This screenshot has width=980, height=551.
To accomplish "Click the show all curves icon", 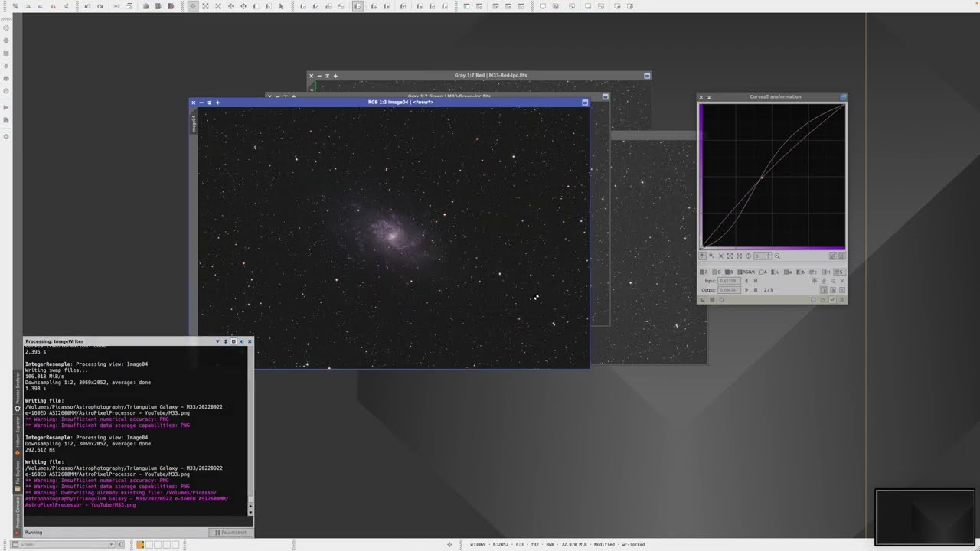I will click(x=833, y=256).
